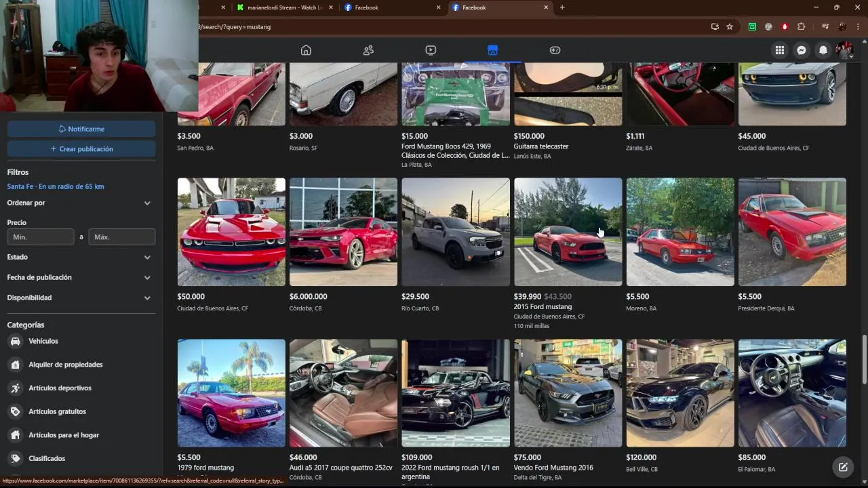Open the $6.000.000 Córdoba Camaro listing
868x488 pixels.
click(343, 232)
